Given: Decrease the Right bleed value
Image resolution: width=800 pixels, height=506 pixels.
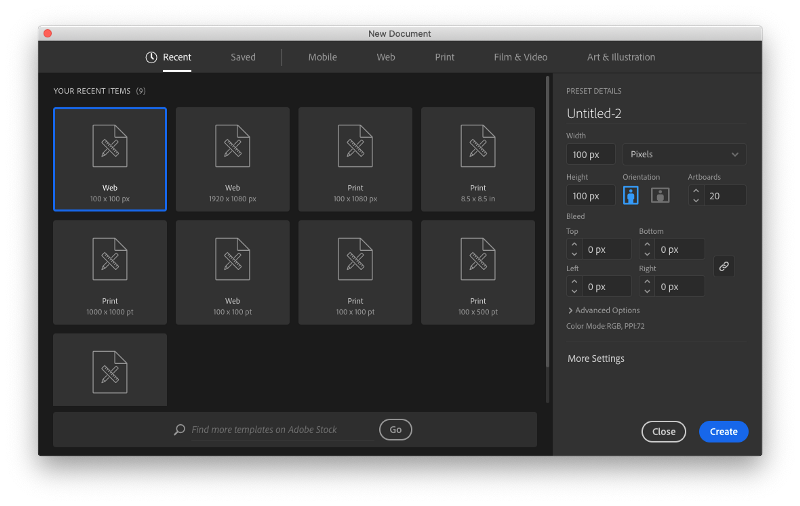Looking at the screenshot, I should click(x=647, y=291).
